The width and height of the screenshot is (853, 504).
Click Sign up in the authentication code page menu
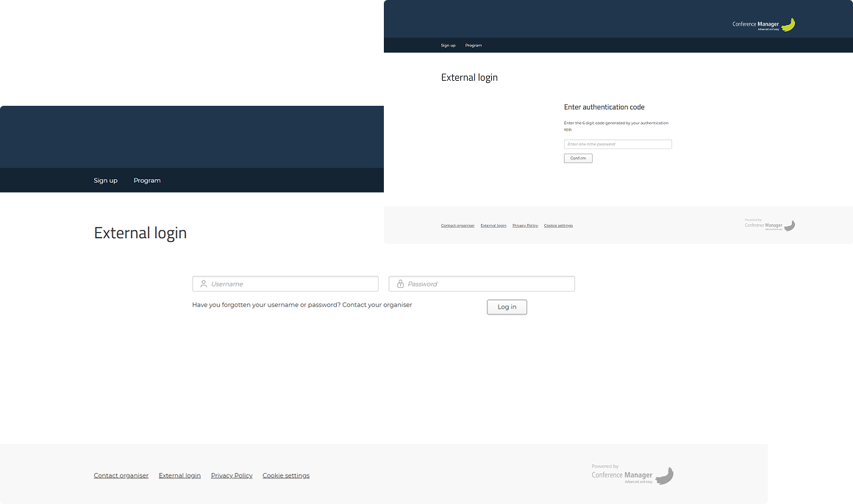pyautogui.click(x=449, y=45)
